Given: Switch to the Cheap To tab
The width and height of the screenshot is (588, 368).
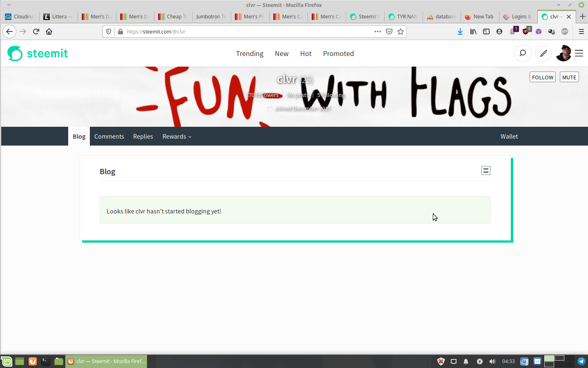Looking at the screenshot, I should (173, 17).
